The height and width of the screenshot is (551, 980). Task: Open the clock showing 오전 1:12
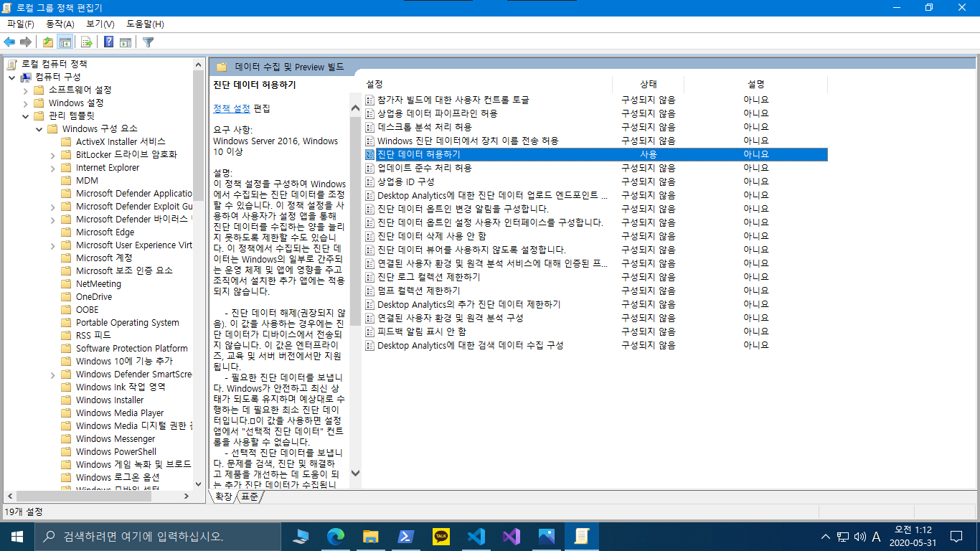(913, 536)
